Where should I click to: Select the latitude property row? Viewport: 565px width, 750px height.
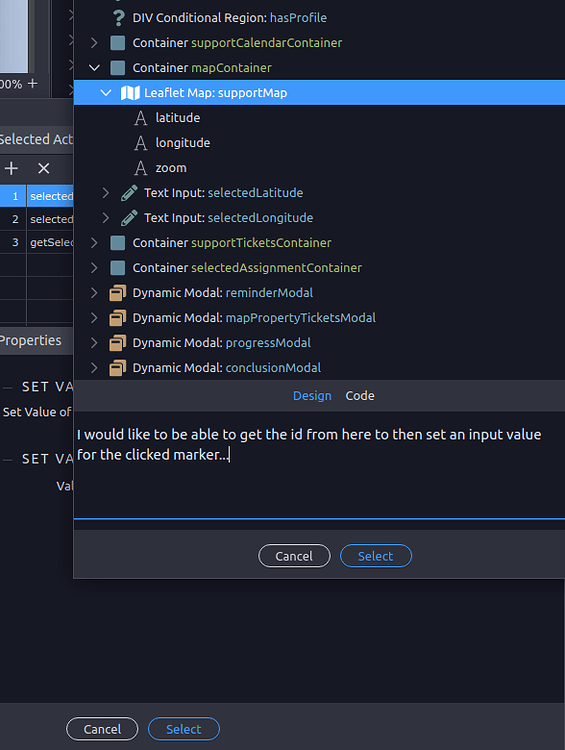(x=319, y=118)
